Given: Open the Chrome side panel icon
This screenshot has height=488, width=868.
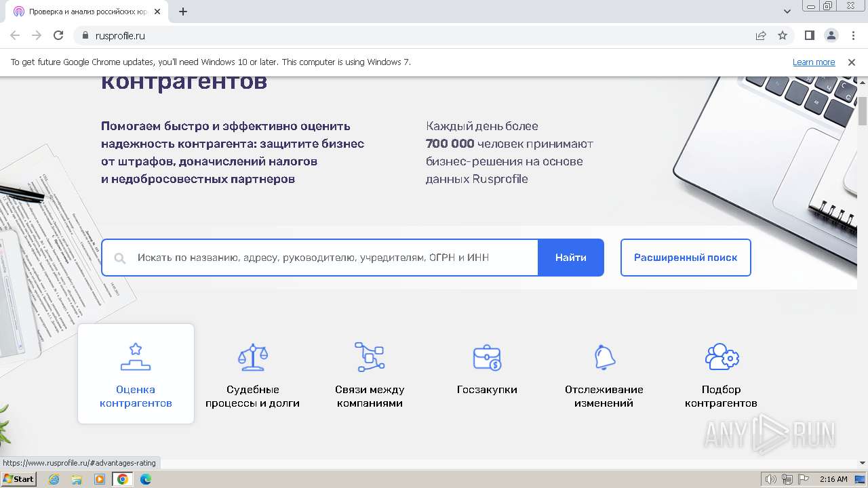Looking at the screenshot, I should [809, 36].
